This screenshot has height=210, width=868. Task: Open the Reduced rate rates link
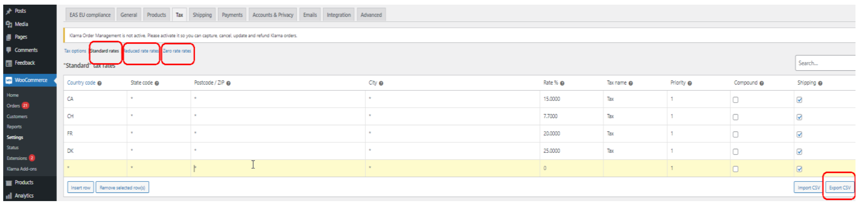click(x=141, y=51)
